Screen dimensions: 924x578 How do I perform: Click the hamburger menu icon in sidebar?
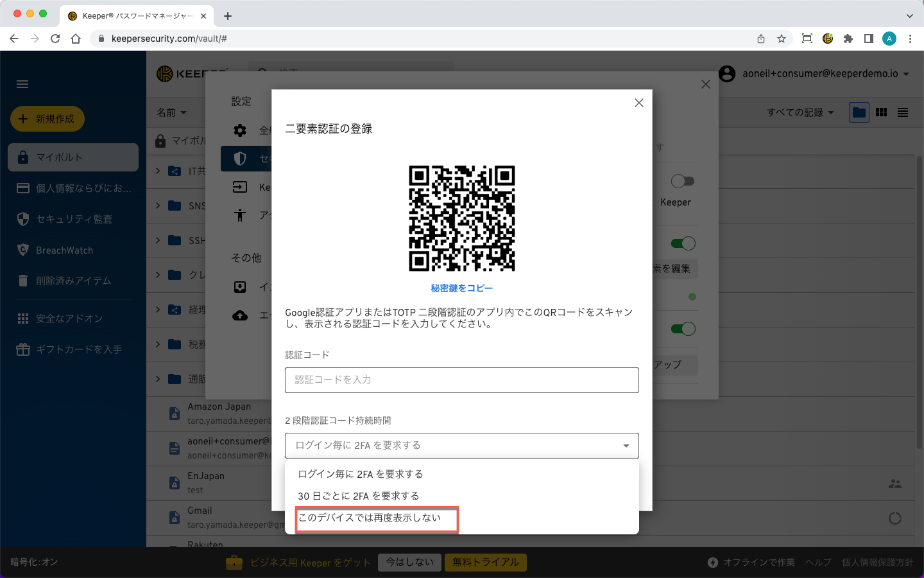point(22,84)
